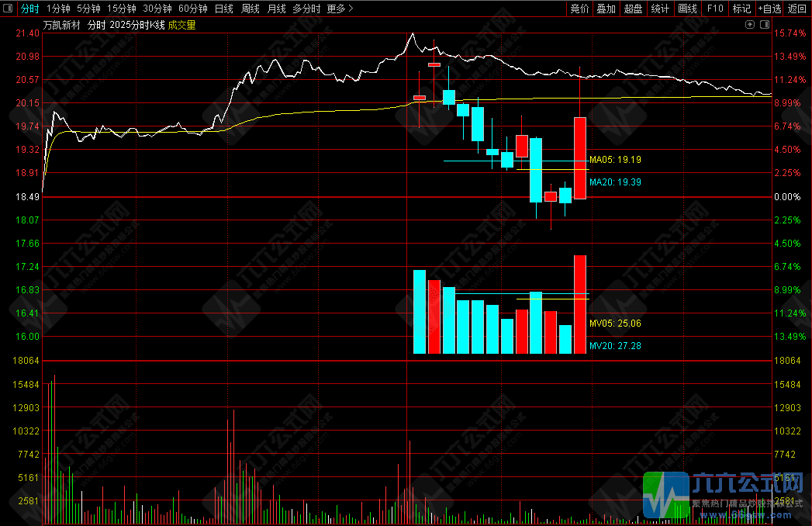Image resolution: width=812 pixels, height=526 pixels.
Task: Add stock with the +自选 button
Action: tap(769, 9)
